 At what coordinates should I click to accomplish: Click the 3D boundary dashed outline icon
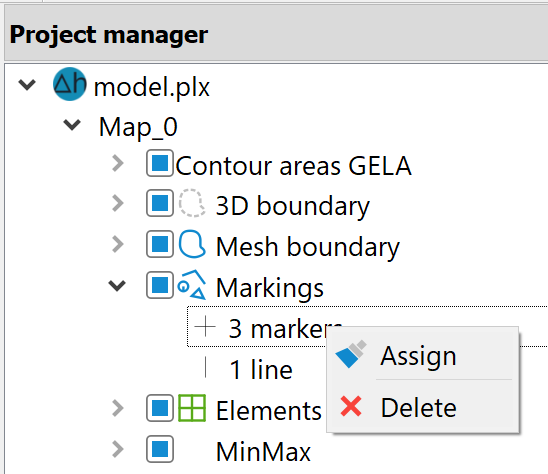pyautogui.click(x=192, y=203)
